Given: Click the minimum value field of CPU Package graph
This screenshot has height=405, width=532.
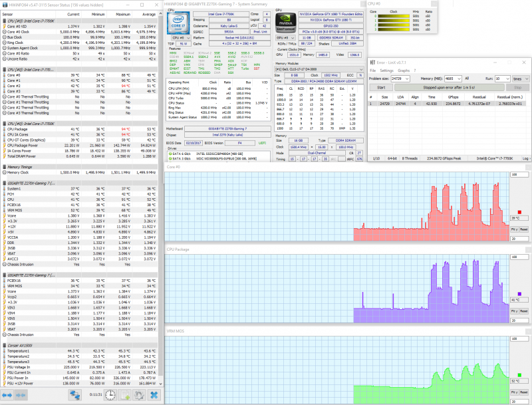Looking at the screenshot, I should (x=519, y=321).
